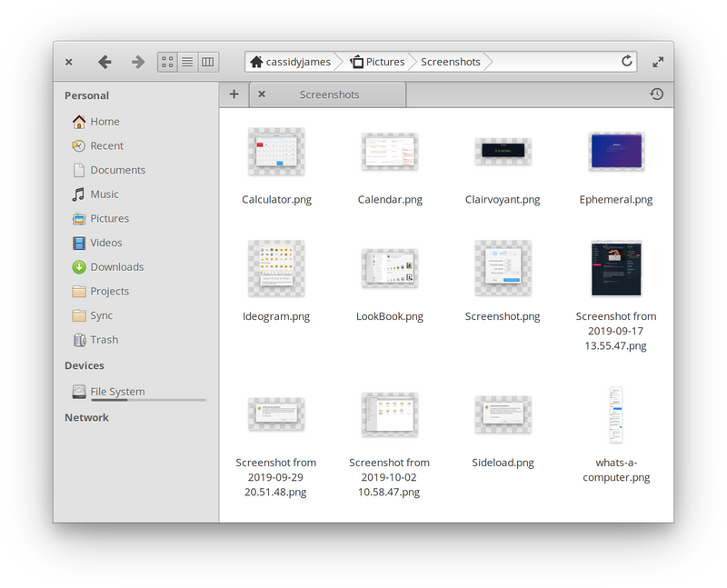Select Calendar.png thumbnail

pos(390,152)
